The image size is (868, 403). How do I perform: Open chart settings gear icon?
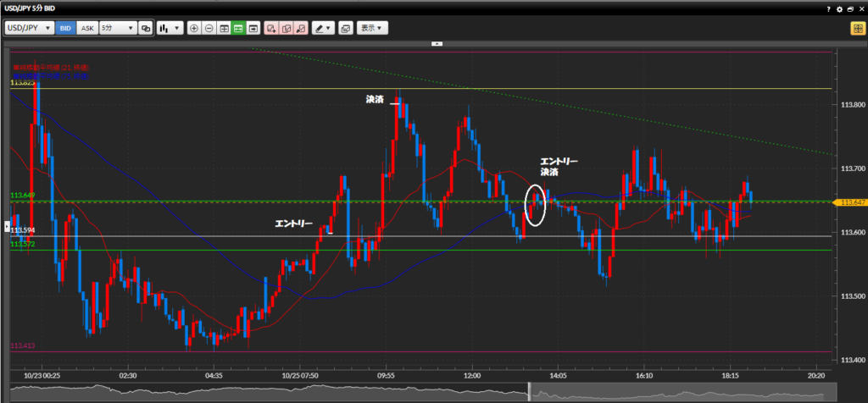click(x=839, y=9)
